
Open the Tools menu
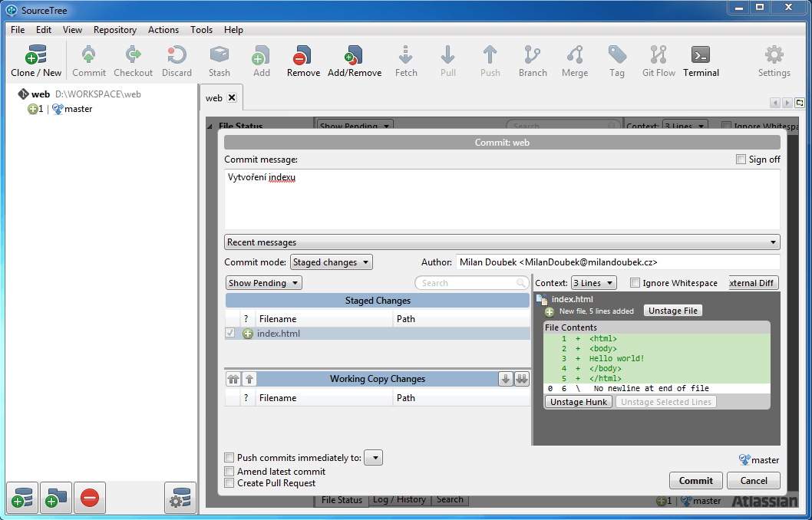coord(201,29)
